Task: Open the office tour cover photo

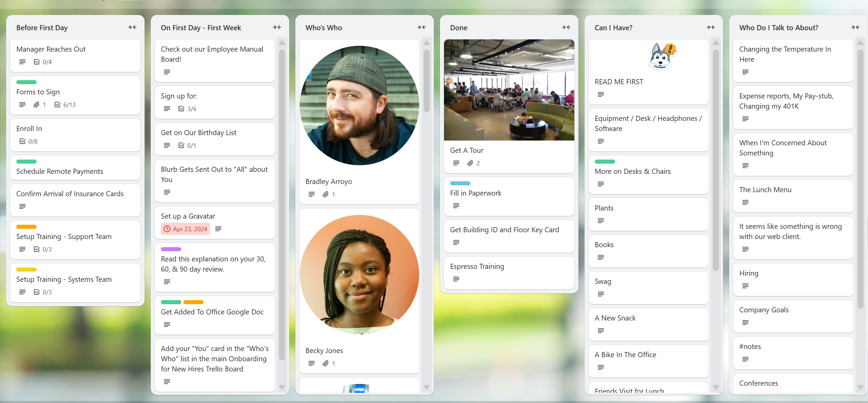Action: coord(509,90)
